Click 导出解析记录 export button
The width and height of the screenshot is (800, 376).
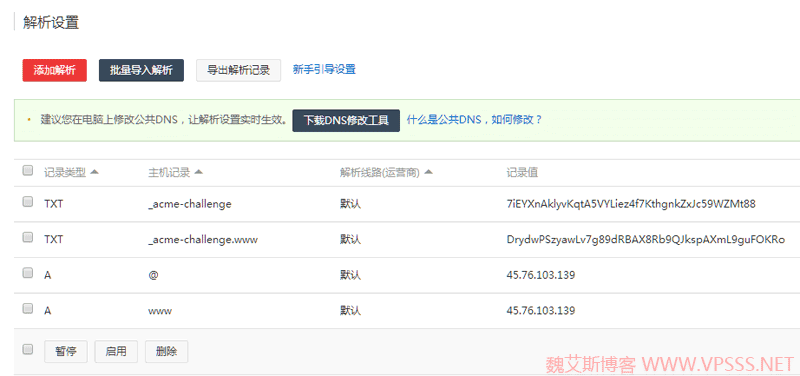click(238, 70)
